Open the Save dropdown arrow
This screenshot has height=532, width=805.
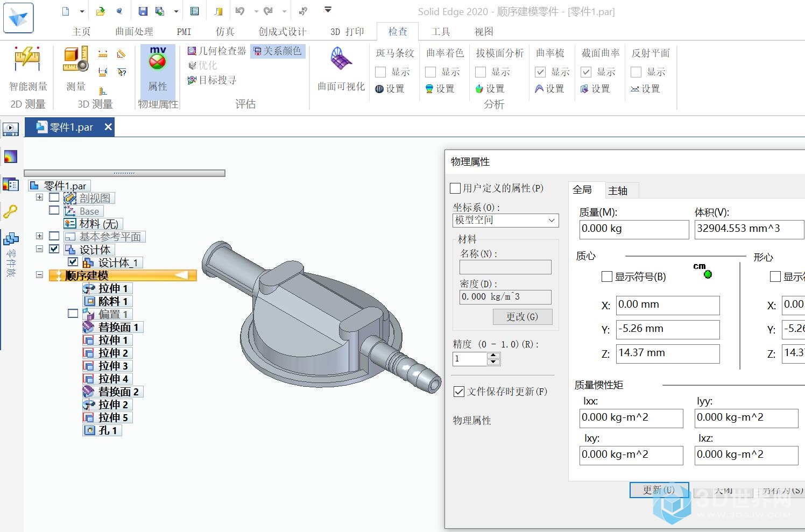[176, 11]
